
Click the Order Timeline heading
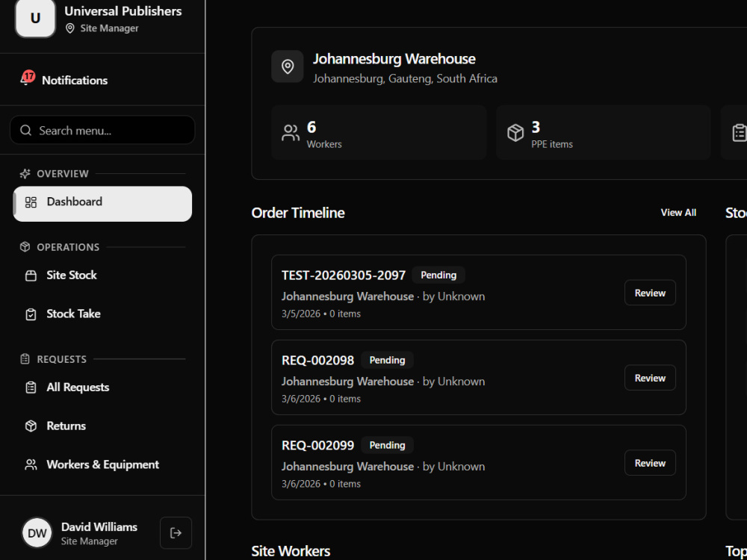(298, 213)
